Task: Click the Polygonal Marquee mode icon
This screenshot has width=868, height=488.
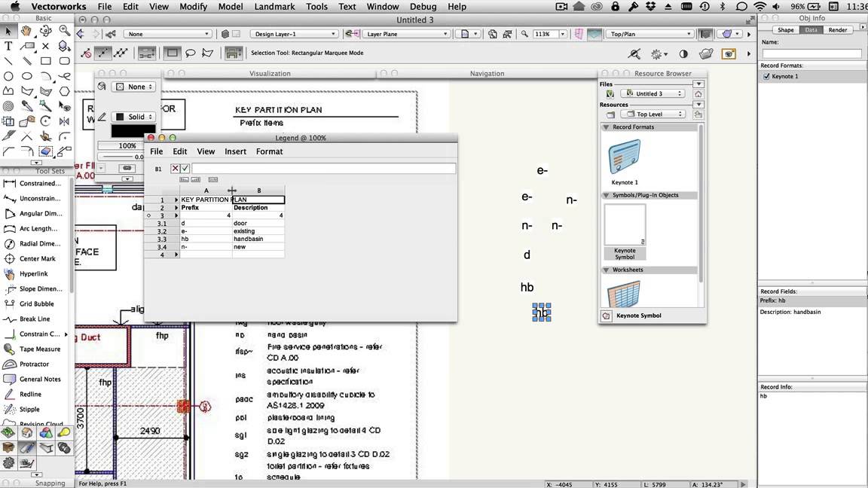Action: [x=208, y=53]
